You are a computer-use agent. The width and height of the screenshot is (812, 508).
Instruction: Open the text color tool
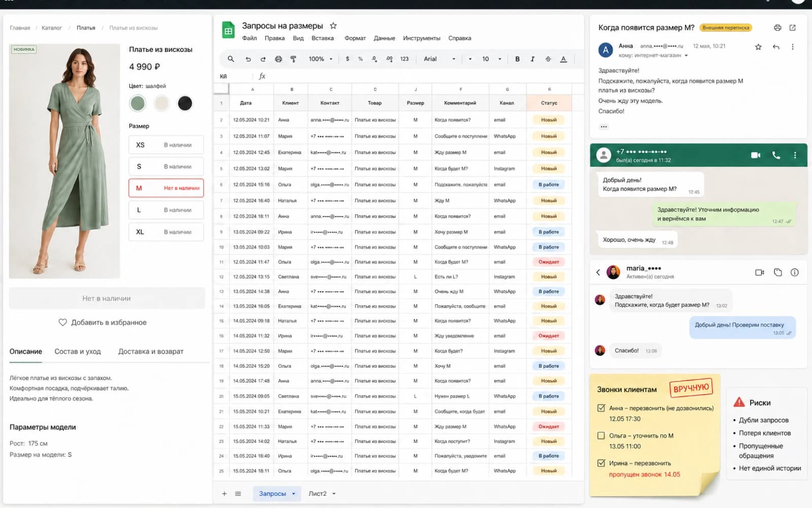coord(563,59)
